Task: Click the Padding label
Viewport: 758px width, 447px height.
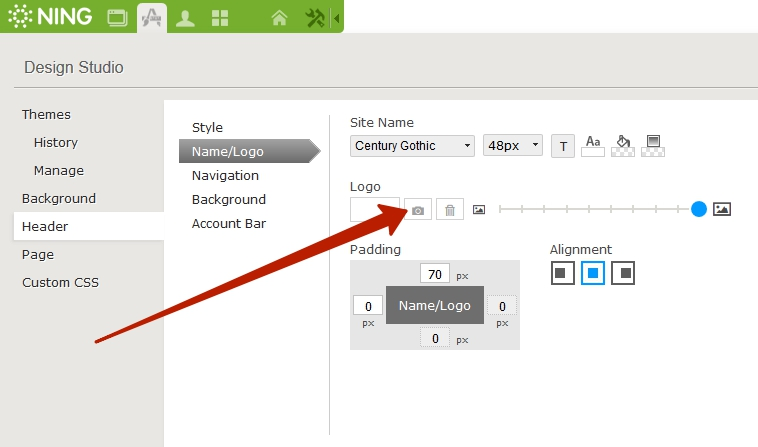Action: coord(375,249)
